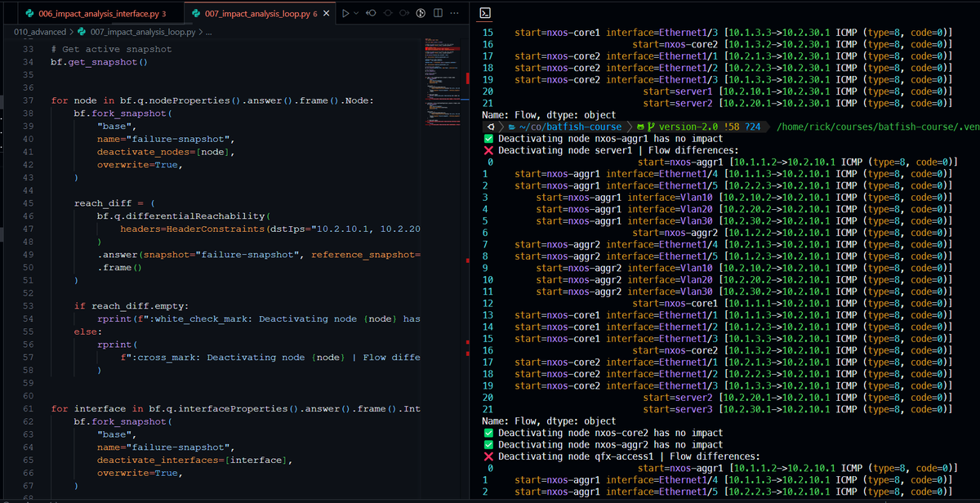980x503 pixels.
Task: Click 'bf.q.differentialReachability(' in the code
Action: (x=183, y=216)
